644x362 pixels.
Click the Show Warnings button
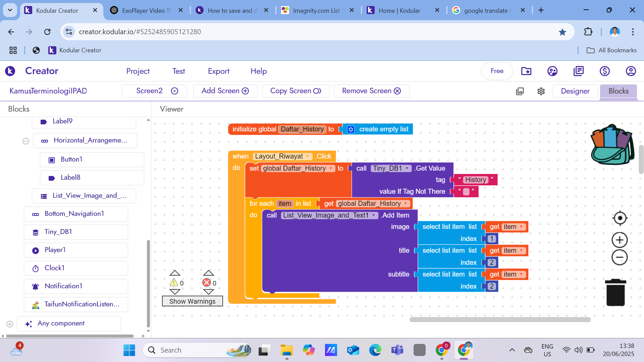coord(193,301)
